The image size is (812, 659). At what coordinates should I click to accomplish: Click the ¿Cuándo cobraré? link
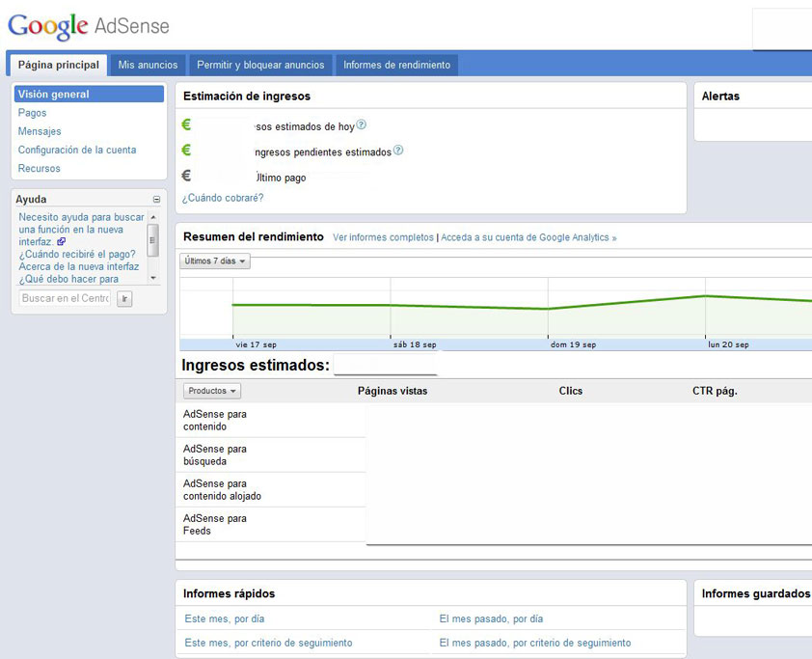coord(223,198)
